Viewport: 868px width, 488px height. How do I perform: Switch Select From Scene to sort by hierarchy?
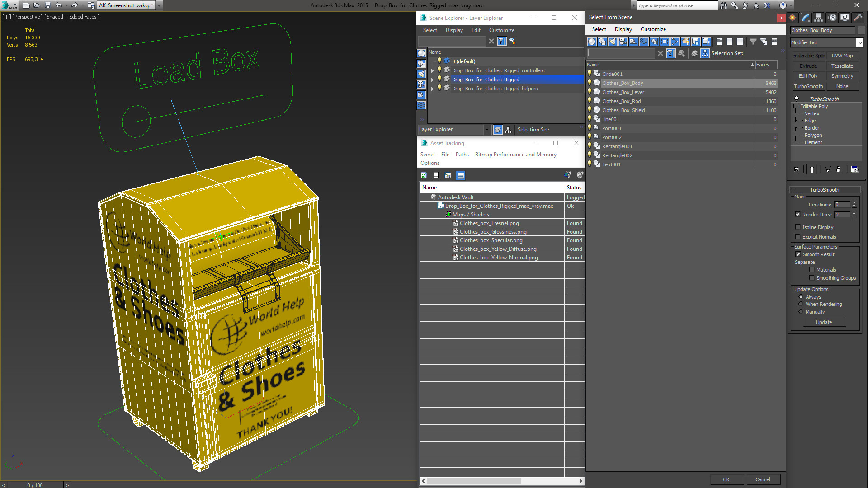(705, 53)
